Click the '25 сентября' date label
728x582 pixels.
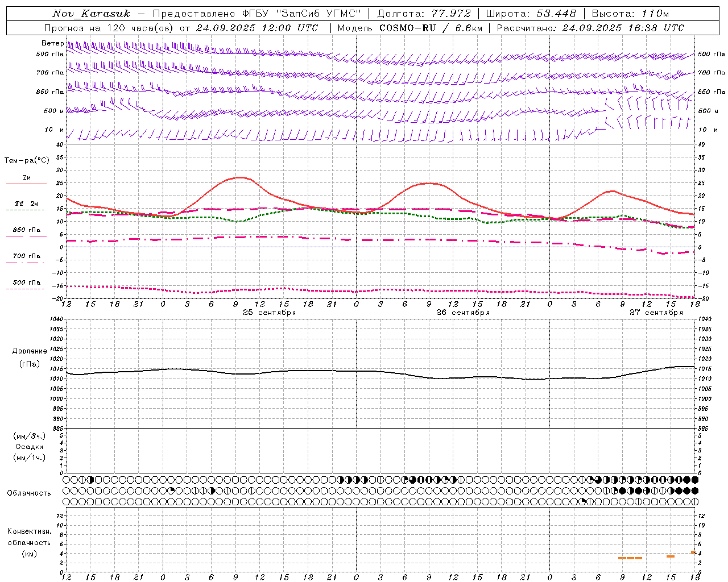[x=269, y=313]
